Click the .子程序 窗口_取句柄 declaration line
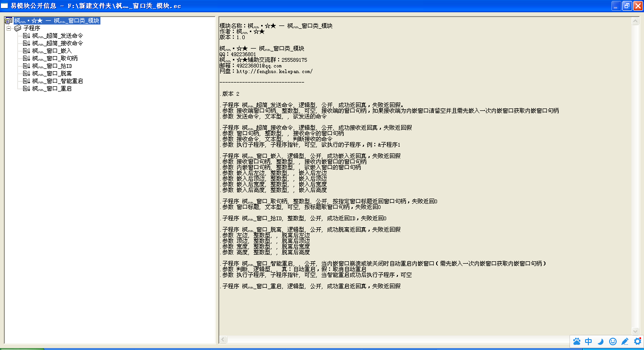Screen dimensions: 644x350 pyautogui.click(x=329, y=201)
